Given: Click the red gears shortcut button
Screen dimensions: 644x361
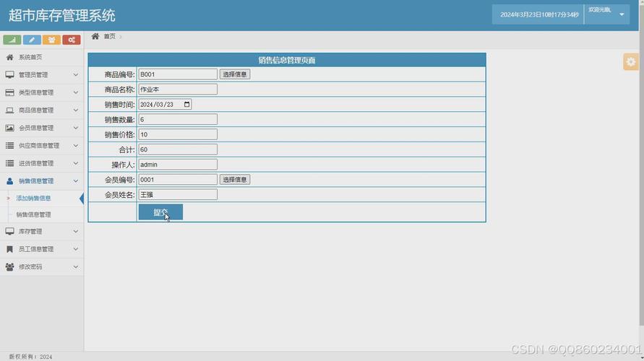Looking at the screenshot, I should [71, 40].
